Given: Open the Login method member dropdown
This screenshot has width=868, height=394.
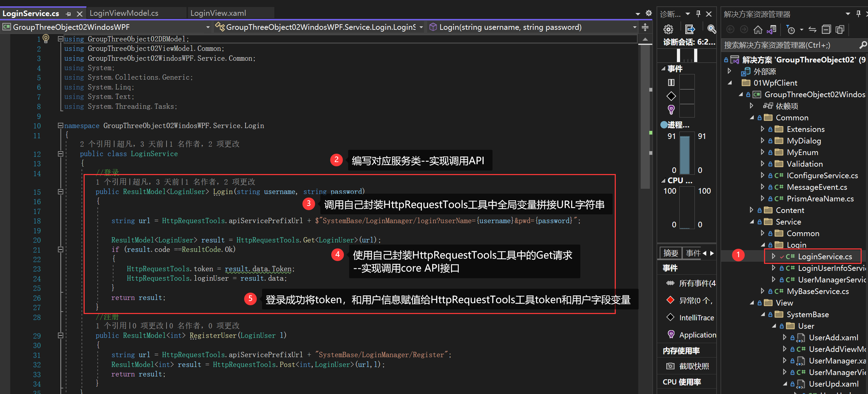Looking at the screenshot, I should pyautogui.click(x=634, y=27).
